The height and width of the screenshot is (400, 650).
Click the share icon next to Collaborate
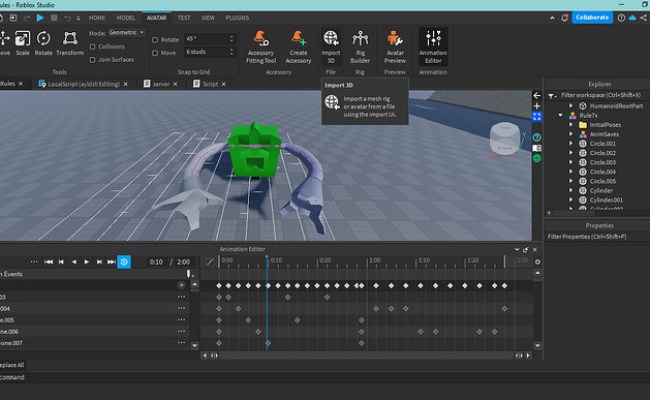tap(643, 18)
